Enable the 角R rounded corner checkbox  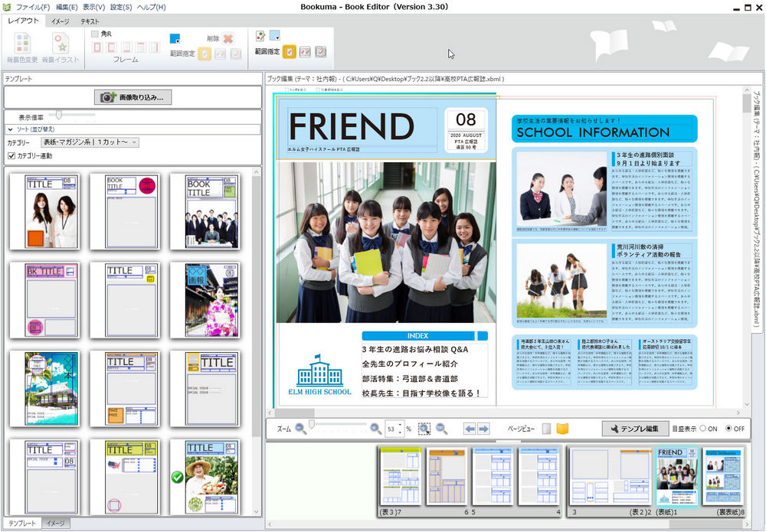tap(95, 34)
